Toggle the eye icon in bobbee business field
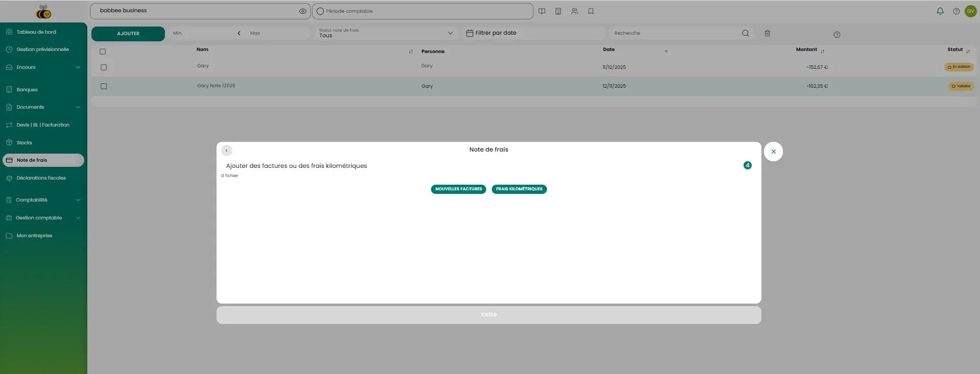This screenshot has width=980, height=374. 302,11
